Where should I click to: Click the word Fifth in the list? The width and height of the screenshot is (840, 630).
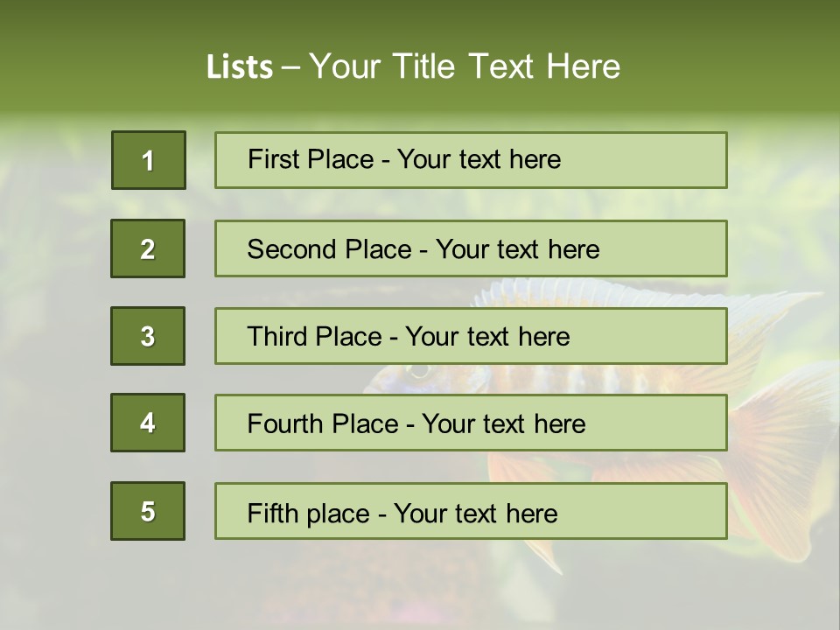(x=270, y=512)
